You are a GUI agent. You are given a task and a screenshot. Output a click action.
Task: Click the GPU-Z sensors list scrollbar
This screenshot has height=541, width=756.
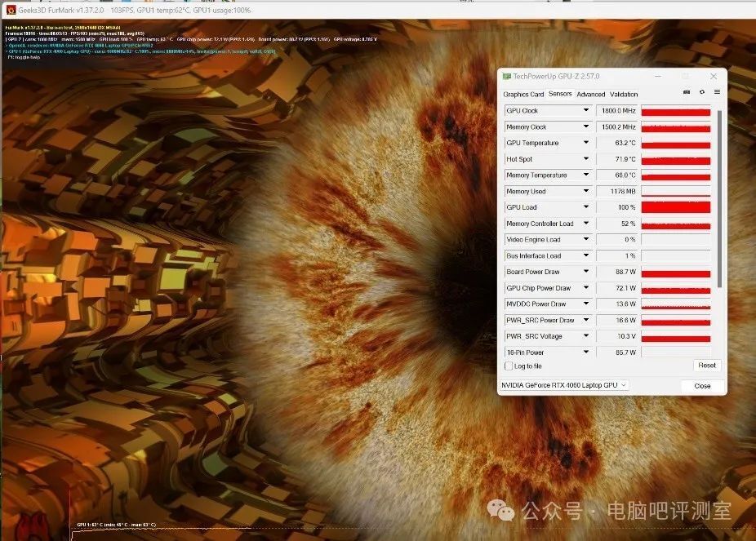719,198
